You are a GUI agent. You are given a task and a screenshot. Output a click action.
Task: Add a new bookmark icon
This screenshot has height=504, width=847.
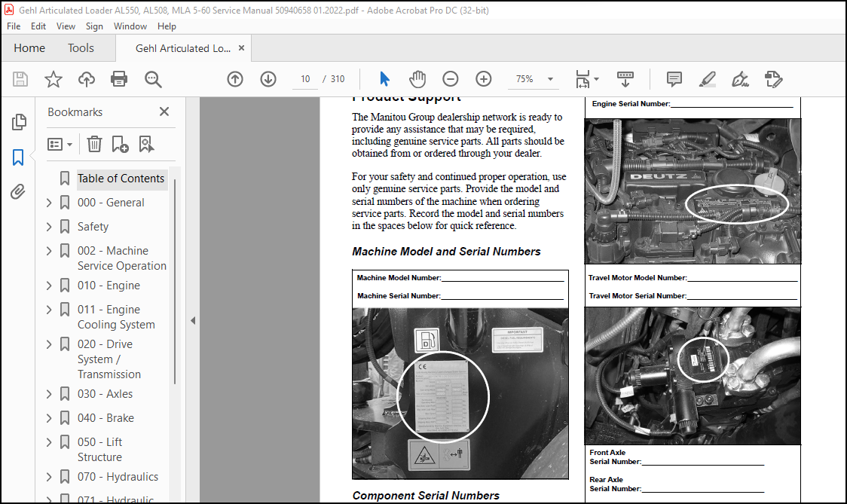[x=120, y=144]
